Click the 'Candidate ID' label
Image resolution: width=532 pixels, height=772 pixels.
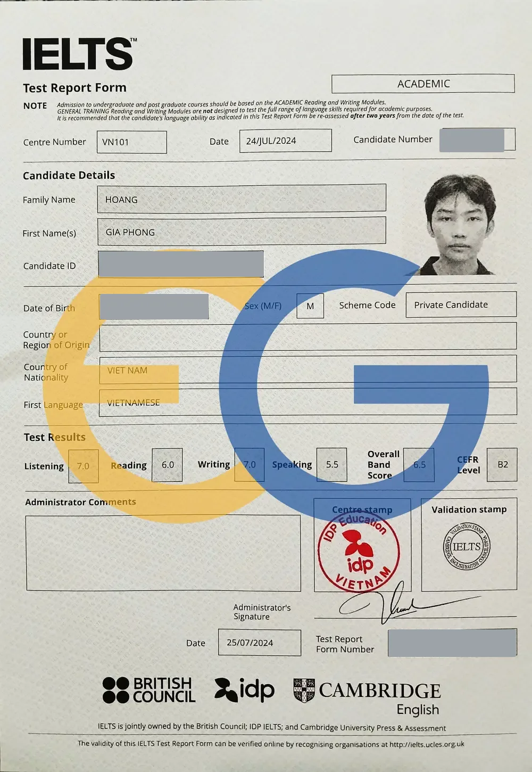49,266
